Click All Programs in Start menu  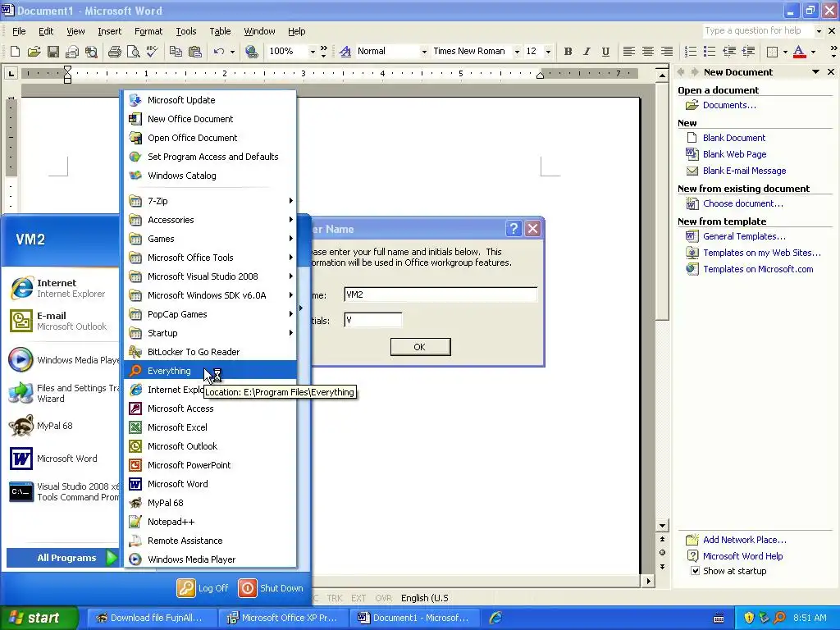click(x=62, y=558)
